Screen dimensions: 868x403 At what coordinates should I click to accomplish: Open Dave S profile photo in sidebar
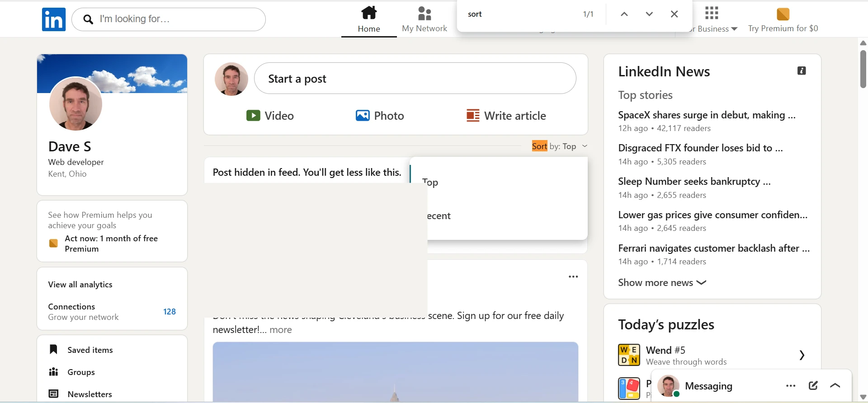click(75, 104)
